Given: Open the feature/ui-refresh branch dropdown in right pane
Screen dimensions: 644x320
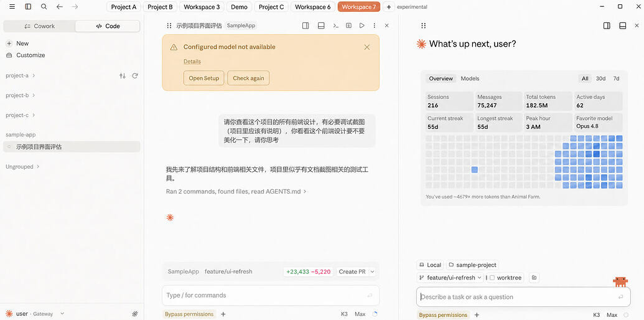Looking at the screenshot, I should point(450,278).
